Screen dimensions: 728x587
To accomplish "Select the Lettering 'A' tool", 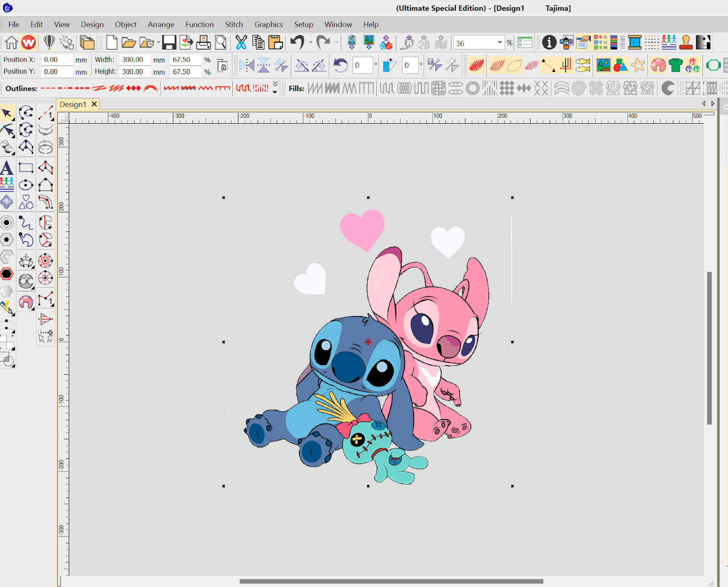I will coord(7,168).
